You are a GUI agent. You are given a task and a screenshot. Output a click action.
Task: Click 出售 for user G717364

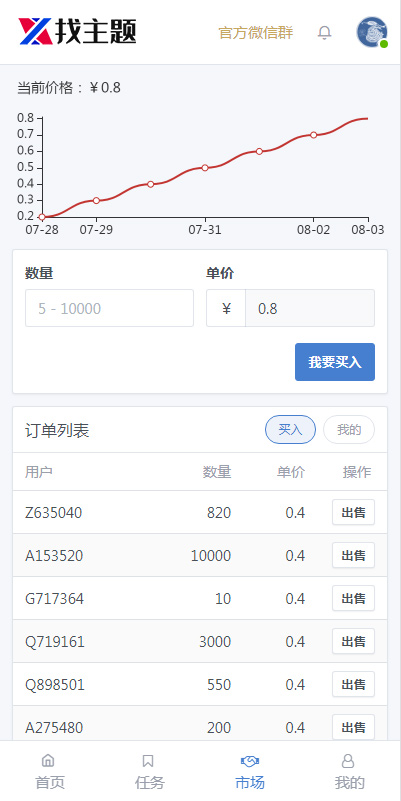coord(353,598)
